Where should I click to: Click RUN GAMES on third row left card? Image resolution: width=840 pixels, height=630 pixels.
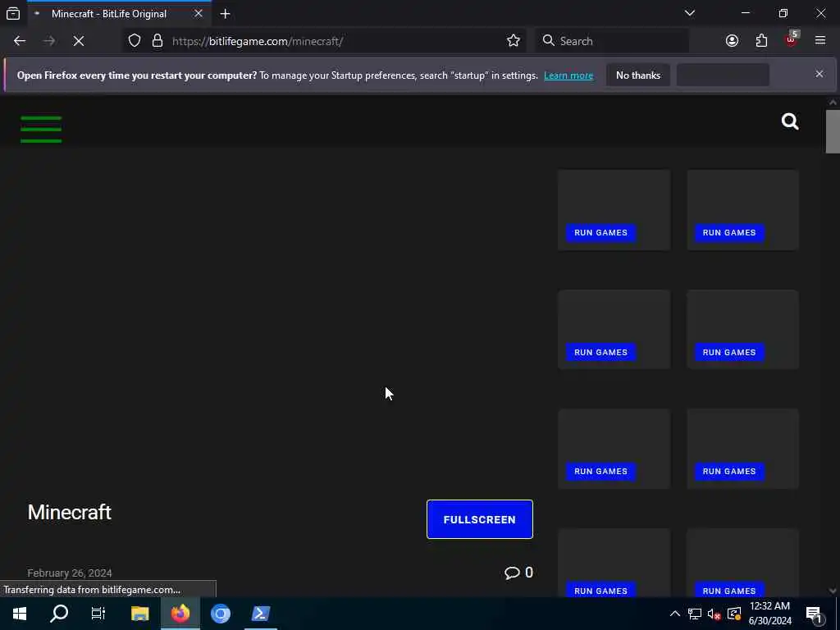[600, 472]
